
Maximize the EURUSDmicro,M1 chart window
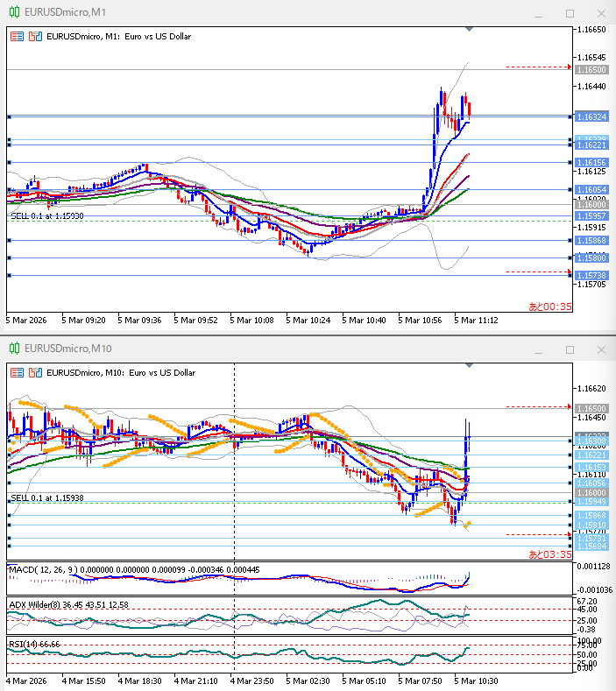pos(570,13)
